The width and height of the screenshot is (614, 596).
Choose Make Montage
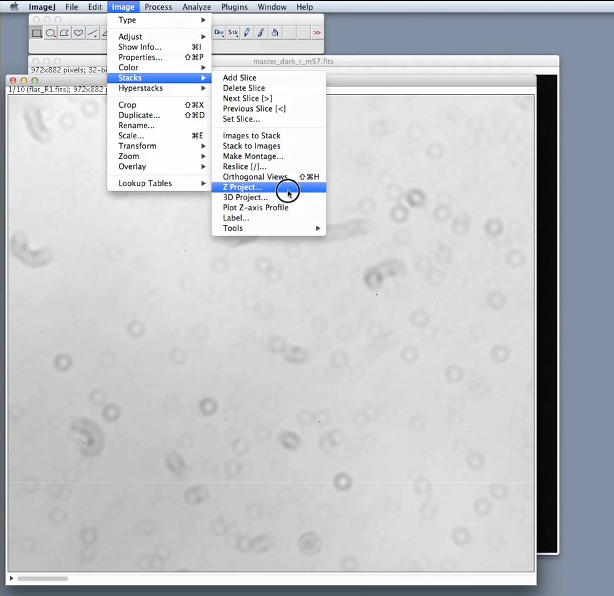[269, 156]
